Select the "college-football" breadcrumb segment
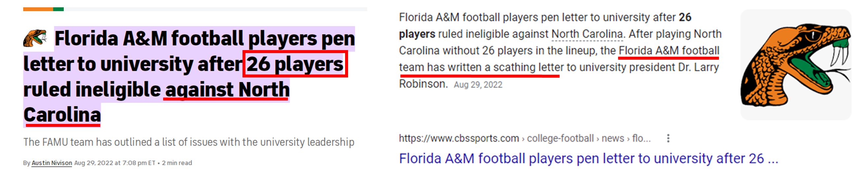The image size is (868, 174). point(560,138)
